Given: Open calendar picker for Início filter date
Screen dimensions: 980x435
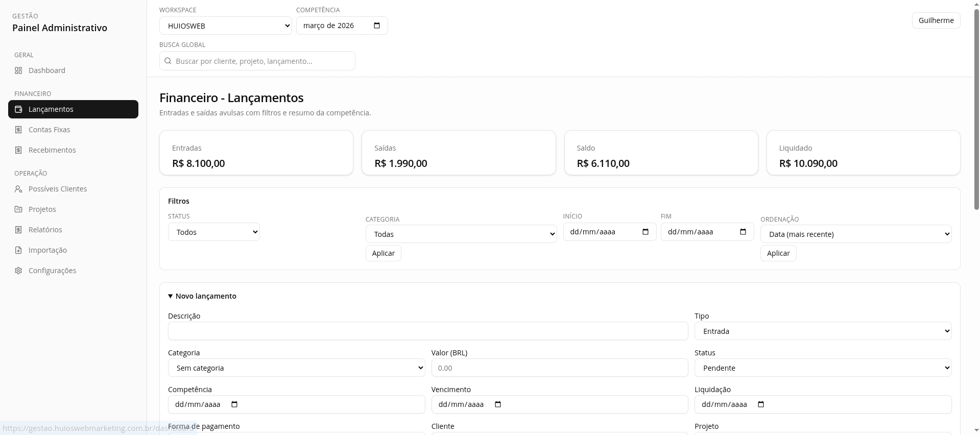Looking at the screenshot, I should [x=645, y=232].
